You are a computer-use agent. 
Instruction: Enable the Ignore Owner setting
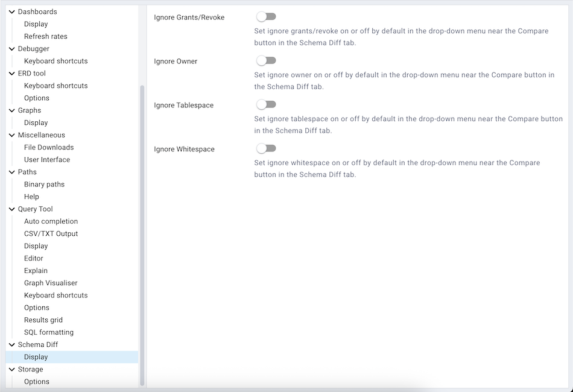(266, 60)
